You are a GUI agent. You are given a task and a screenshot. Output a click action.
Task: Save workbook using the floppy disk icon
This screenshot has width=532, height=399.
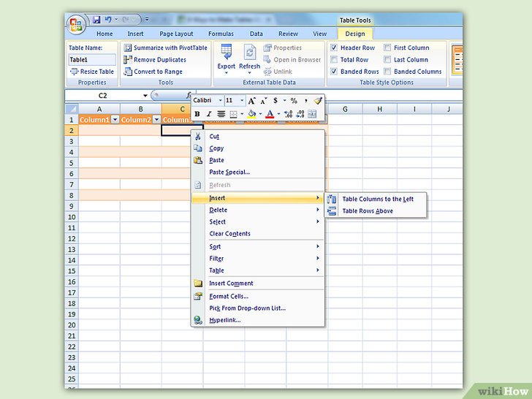pos(96,20)
